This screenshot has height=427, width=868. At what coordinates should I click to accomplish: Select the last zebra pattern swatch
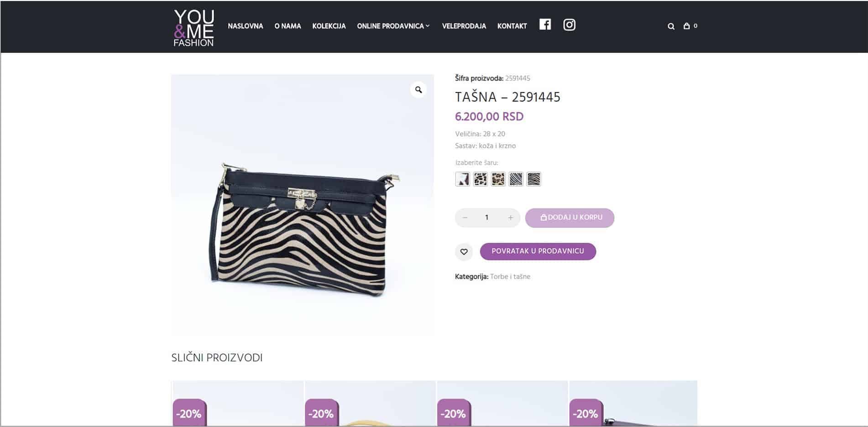(x=534, y=179)
